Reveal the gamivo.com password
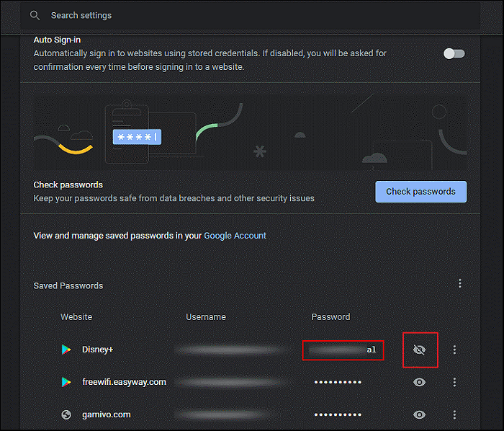The width and height of the screenshot is (504, 431). coord(420,414)
